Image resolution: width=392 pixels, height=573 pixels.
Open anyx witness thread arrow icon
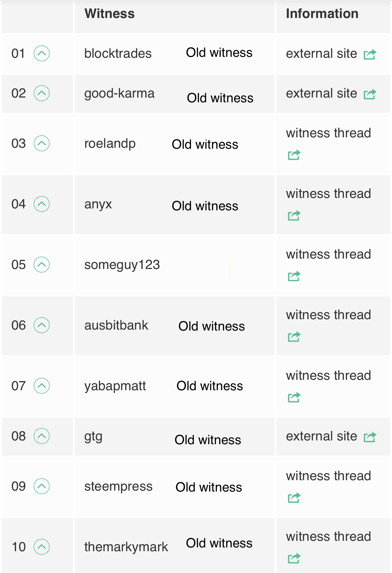294,215
